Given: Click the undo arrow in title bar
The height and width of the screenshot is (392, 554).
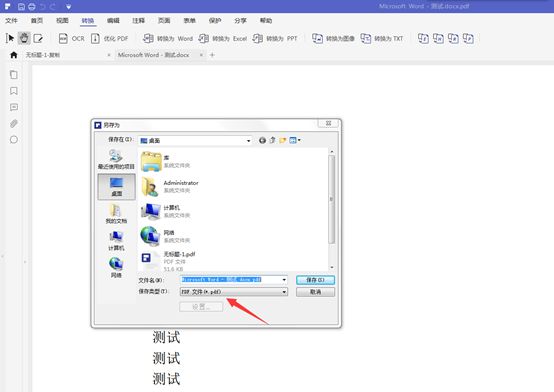Looking at the screenshot, I should pyautogui.click(x=43, y=7).
